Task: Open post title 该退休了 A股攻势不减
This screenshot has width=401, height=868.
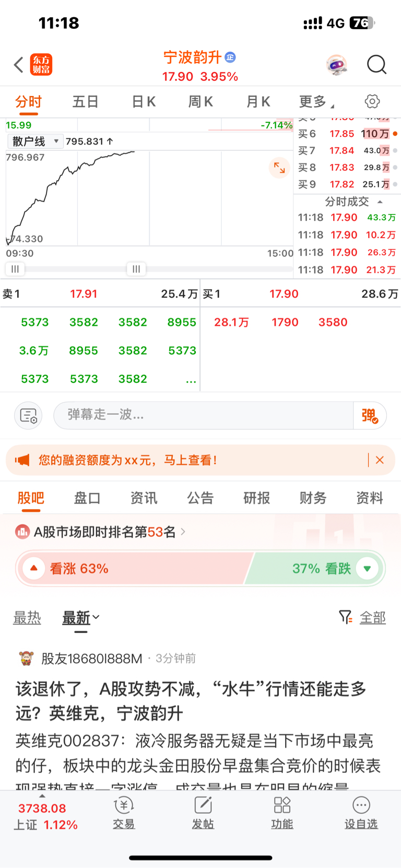Action: [x=191, y=701]
